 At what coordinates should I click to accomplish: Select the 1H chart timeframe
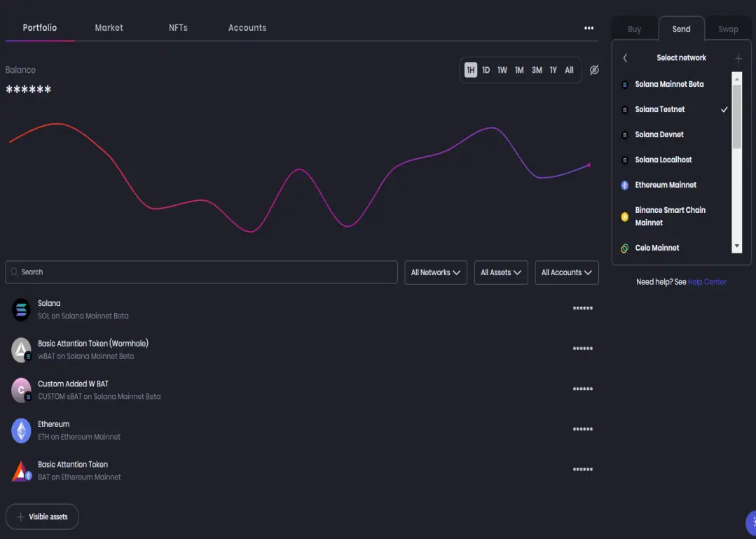point(471,70)
